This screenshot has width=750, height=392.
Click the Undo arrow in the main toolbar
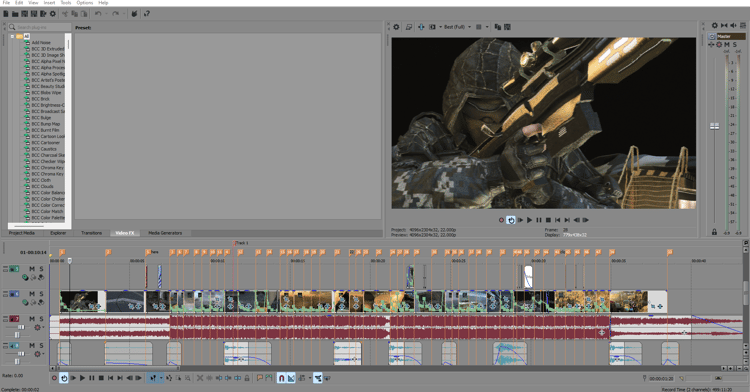[98, 14]
